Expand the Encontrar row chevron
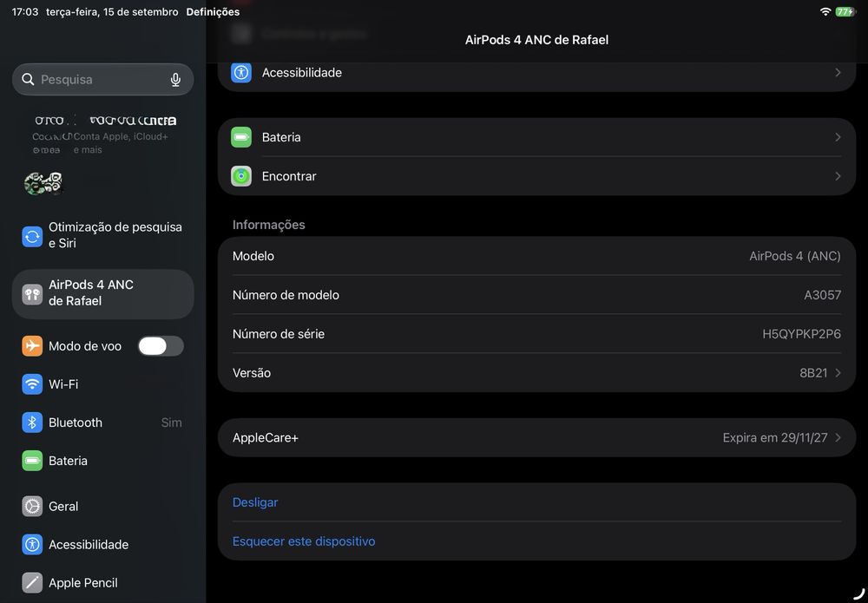This screenshot has height=603, width=868. point(838,176)
